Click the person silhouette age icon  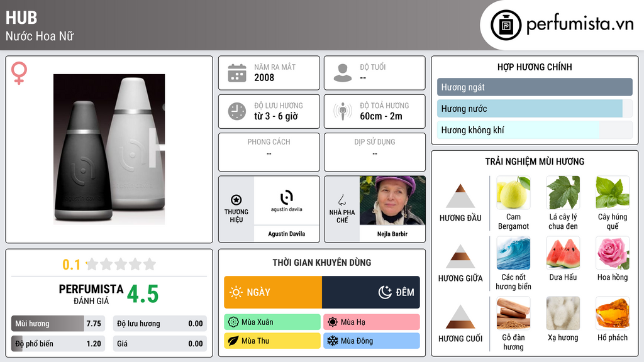(343, 73)
